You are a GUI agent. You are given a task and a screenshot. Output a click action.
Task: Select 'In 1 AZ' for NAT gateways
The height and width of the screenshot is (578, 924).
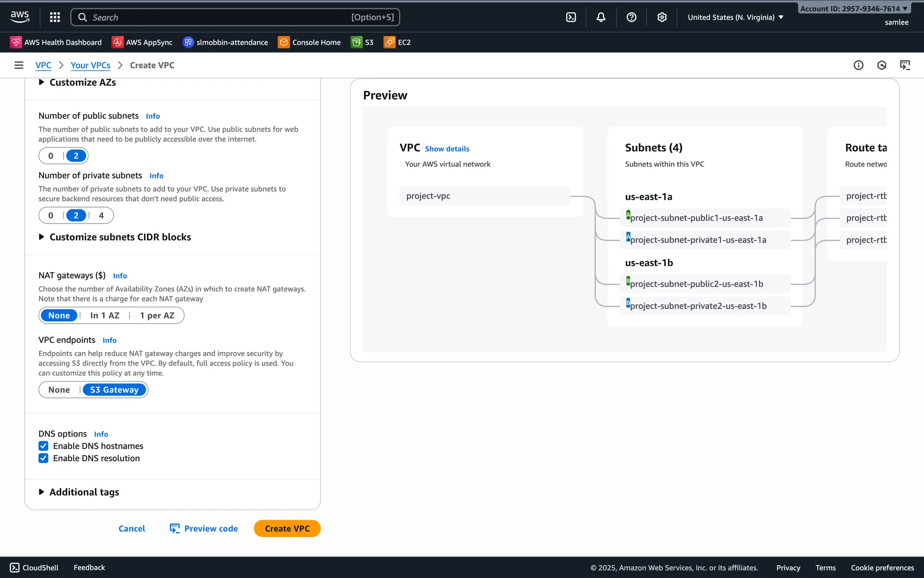pyautogui.click(x=104, y=315)
